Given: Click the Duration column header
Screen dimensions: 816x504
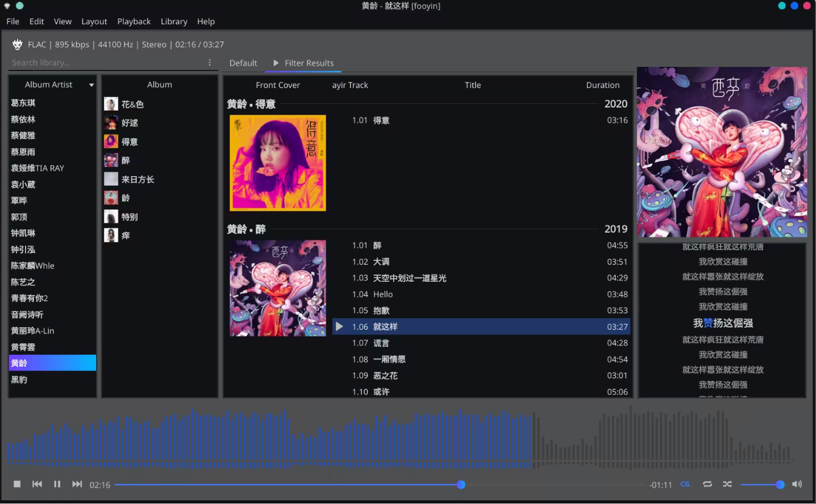Looking at the screenshot, I should 602,85.
